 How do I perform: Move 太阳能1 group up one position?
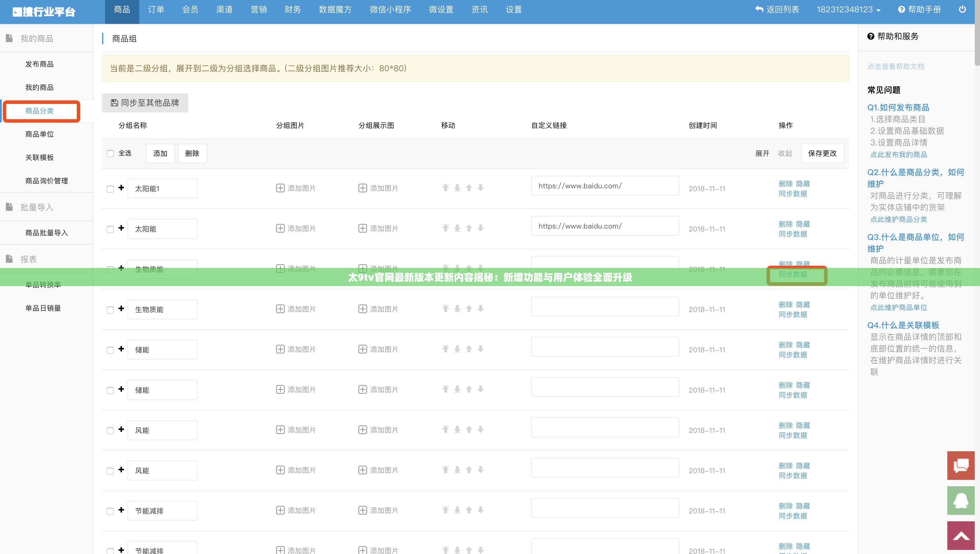click(469, 188)
